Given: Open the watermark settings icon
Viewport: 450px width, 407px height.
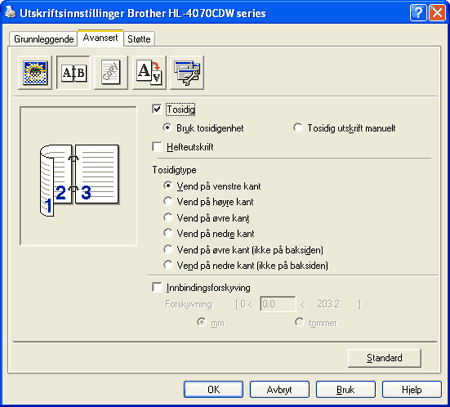Looking at the screenshot, I should [x=111, y=72].
